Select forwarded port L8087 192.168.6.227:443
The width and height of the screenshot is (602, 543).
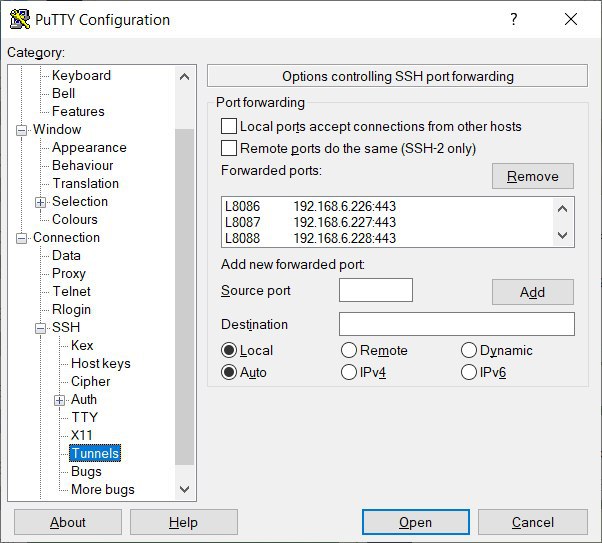coord(388,222)
